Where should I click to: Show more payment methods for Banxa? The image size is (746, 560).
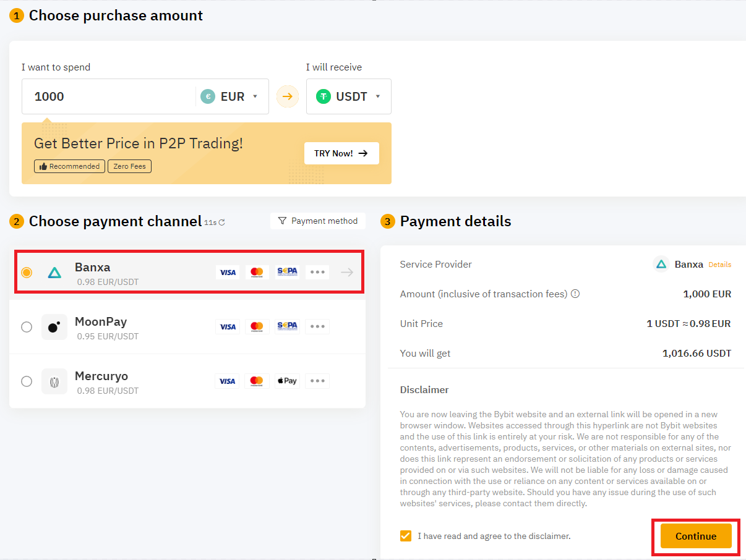coord(317,272)
